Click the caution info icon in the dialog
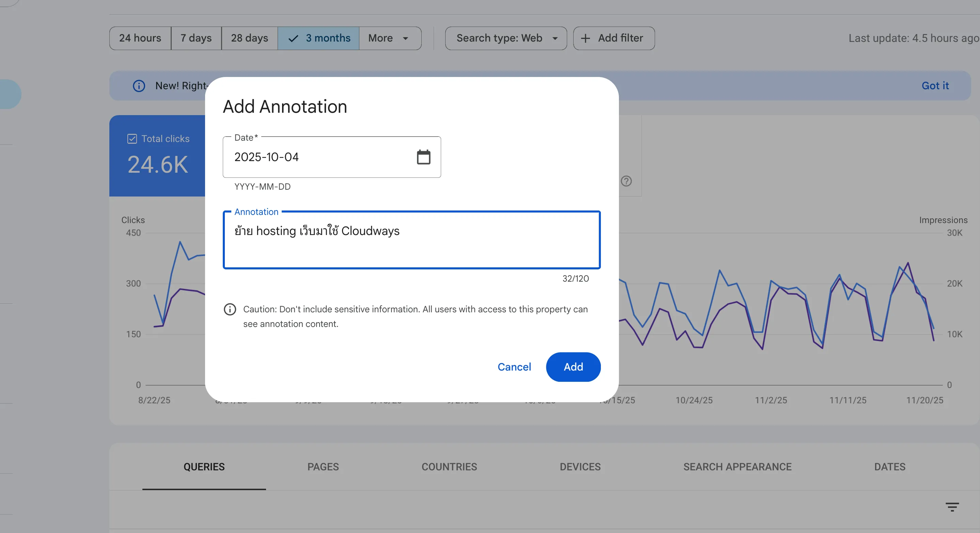The width and height of the screenshot is (980, 533). coord(230,309)
